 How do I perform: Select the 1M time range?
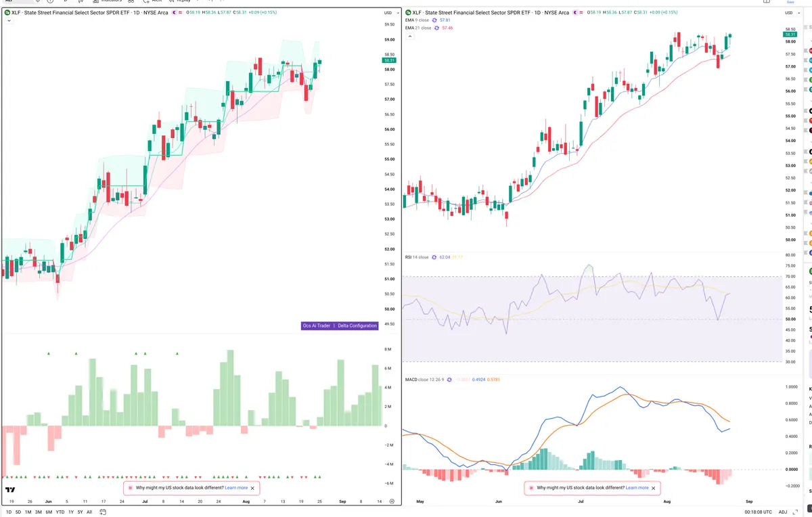tap(28, 512)
